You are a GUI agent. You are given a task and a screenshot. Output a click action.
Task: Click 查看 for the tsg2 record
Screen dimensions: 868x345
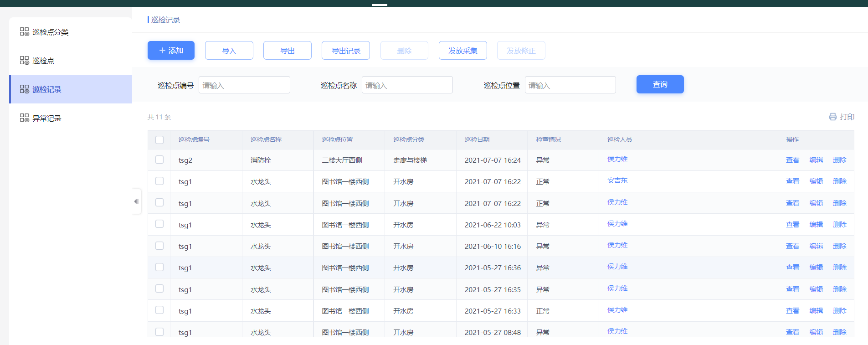[x=792, y=160]
